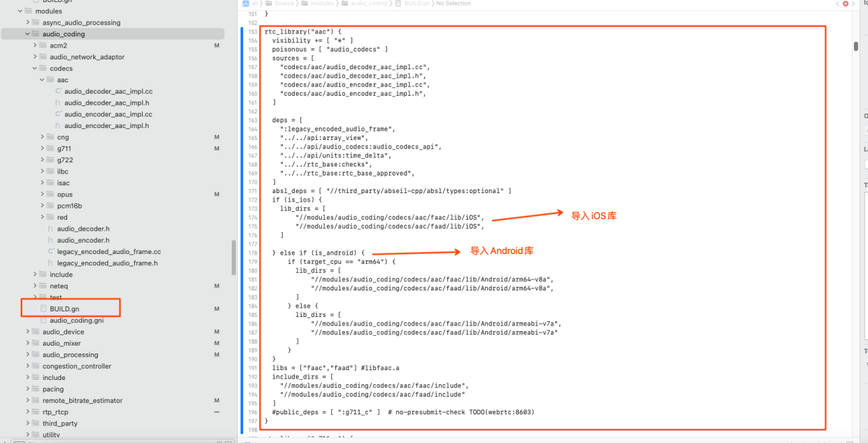
Task: Click the folder icon next to aac
Action: pos(50,80)
